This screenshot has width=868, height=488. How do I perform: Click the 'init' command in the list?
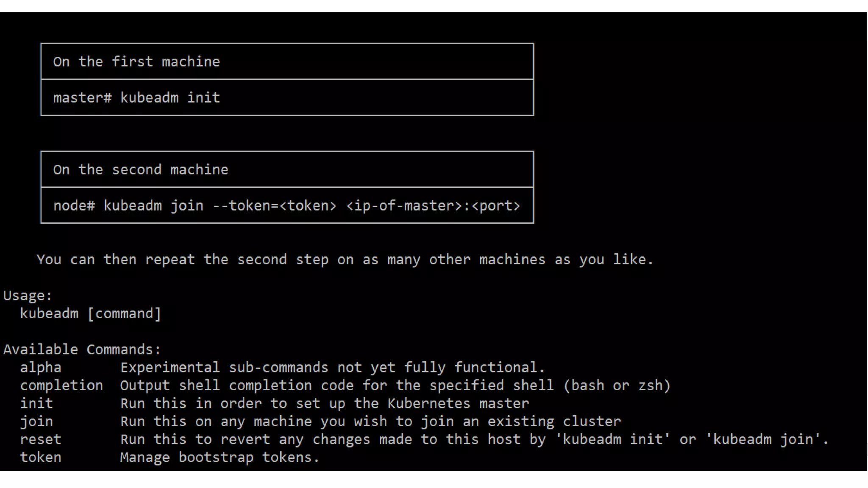point(36,404)
